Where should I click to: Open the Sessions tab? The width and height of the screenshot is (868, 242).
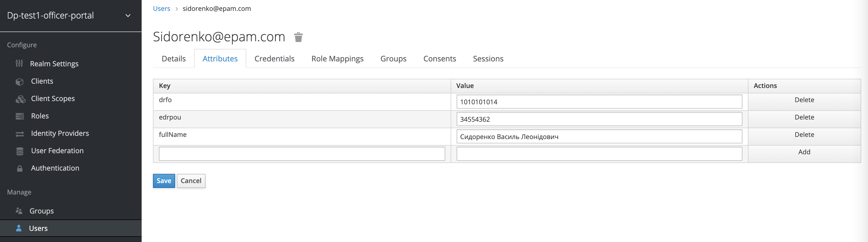click(488, 59)
